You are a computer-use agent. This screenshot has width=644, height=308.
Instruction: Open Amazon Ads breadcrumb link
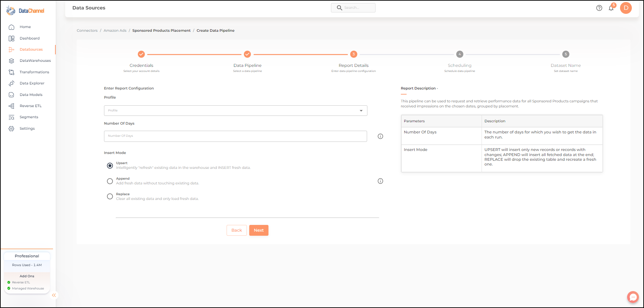115,31
